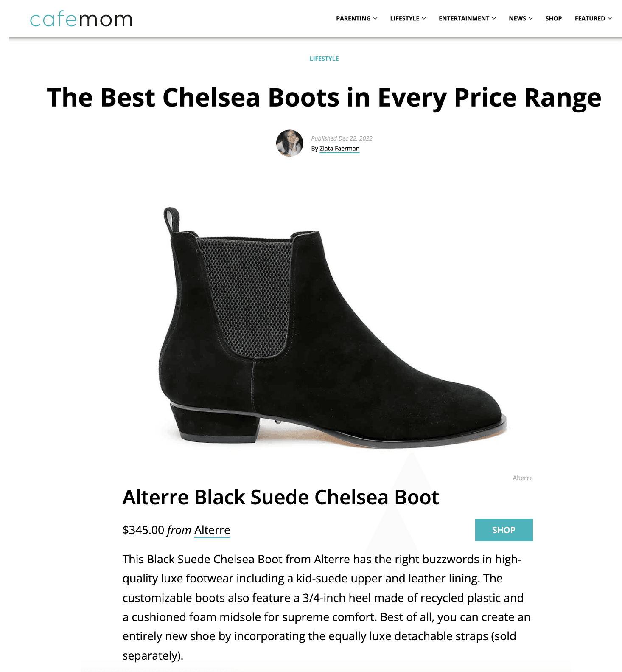Open the NEWS navigation menu item
Image resolution: width=622 pixels, height=672 pixels.
pos(518,18)
